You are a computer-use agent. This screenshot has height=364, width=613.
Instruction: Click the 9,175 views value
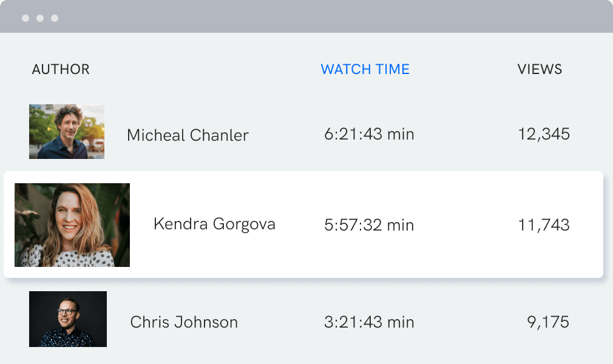[x=548, y=322]
